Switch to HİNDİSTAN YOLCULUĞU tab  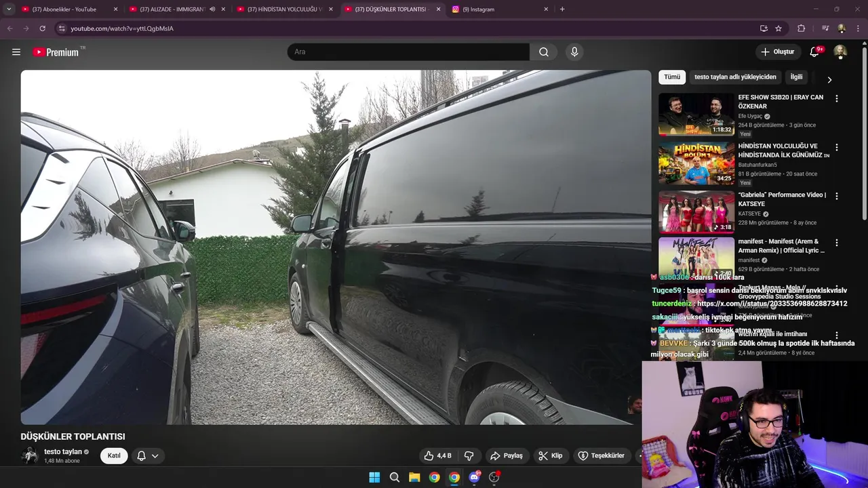coord(284,9)
